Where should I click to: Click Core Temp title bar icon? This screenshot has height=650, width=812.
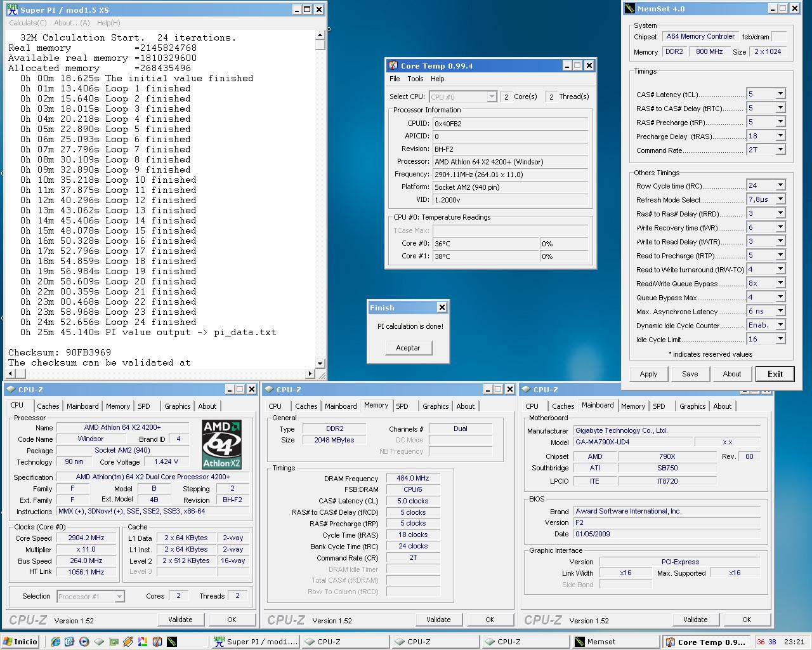(x=393, y=65)
